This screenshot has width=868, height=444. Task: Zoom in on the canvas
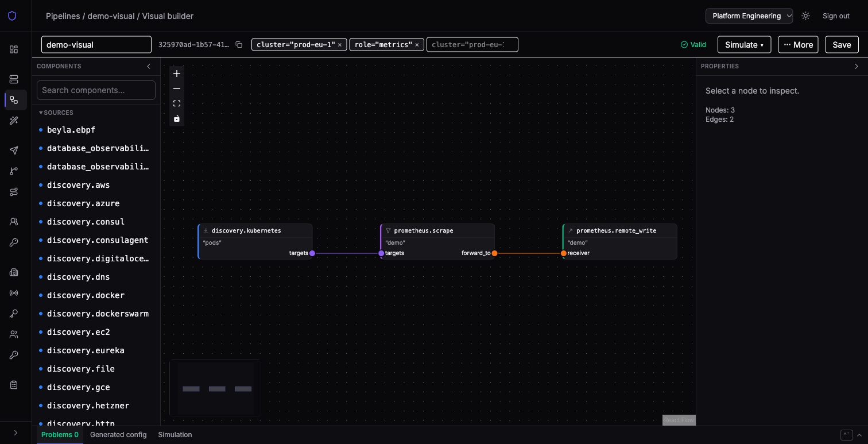pyautogui.click(x=177, y=74)
